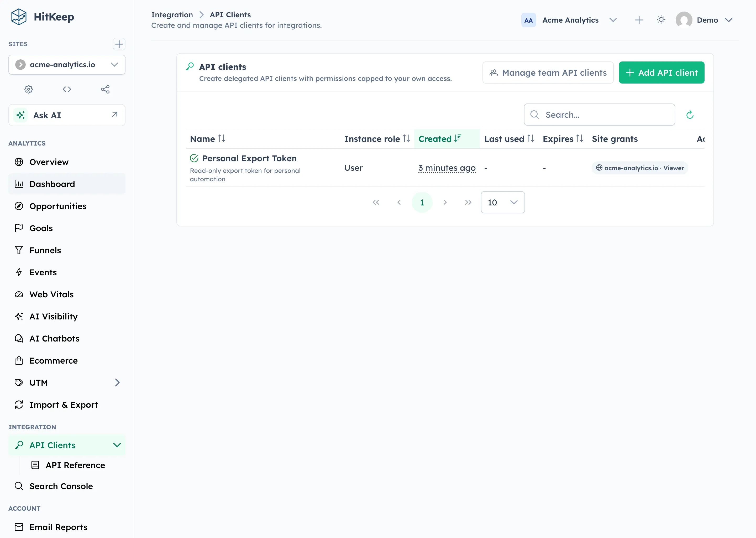Go to Events section
Viewport: 756px width, 538px height.
(x=67, y=272)
